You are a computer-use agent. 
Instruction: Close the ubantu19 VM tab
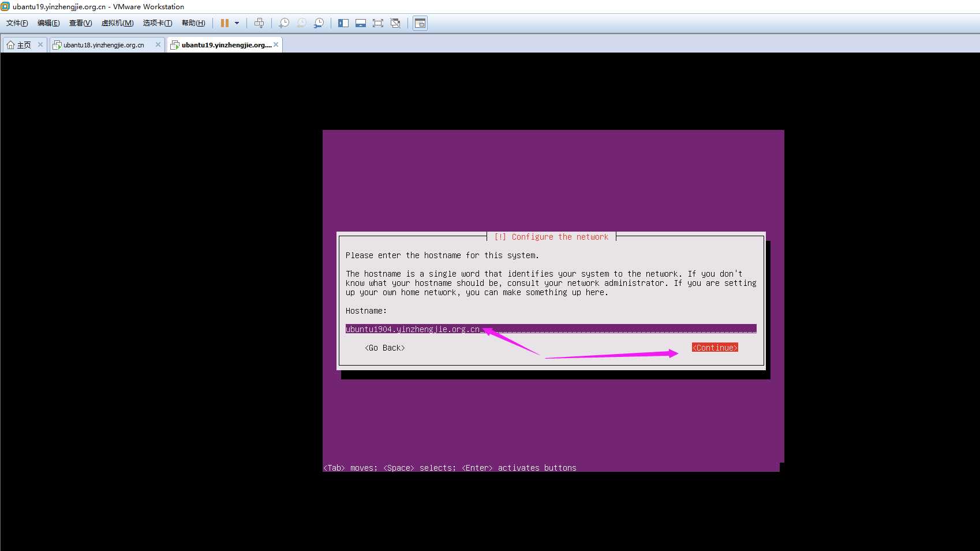pos(276,44)
